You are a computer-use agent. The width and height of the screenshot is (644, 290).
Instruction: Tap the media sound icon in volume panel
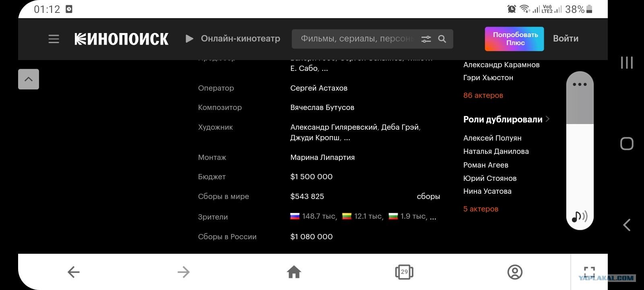point(580,217)
